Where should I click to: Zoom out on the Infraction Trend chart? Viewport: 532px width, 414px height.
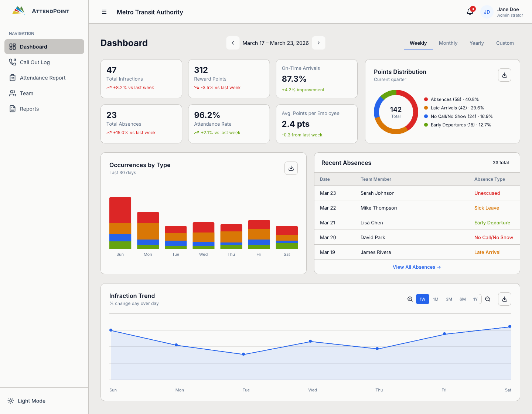[488, 299]
